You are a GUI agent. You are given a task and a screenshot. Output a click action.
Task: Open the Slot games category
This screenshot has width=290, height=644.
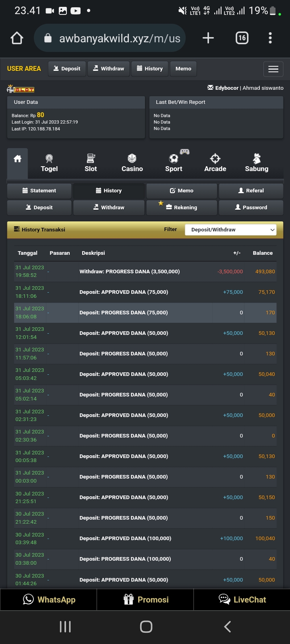[91, 163]
